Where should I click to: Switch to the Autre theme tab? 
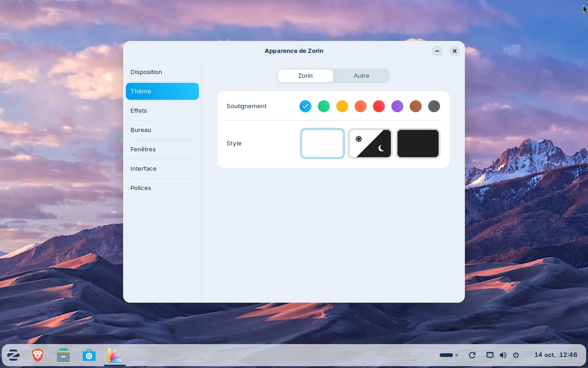click(362, 76)
